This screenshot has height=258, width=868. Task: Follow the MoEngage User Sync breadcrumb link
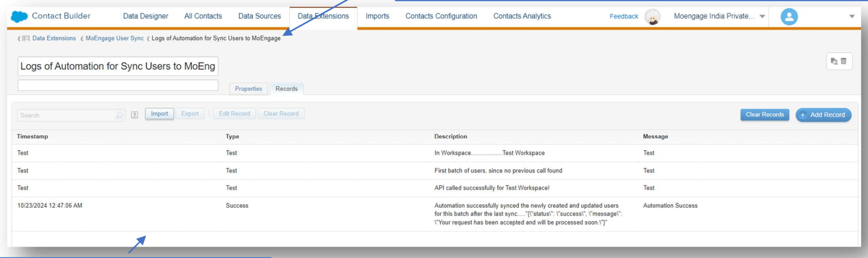[115, 38]
